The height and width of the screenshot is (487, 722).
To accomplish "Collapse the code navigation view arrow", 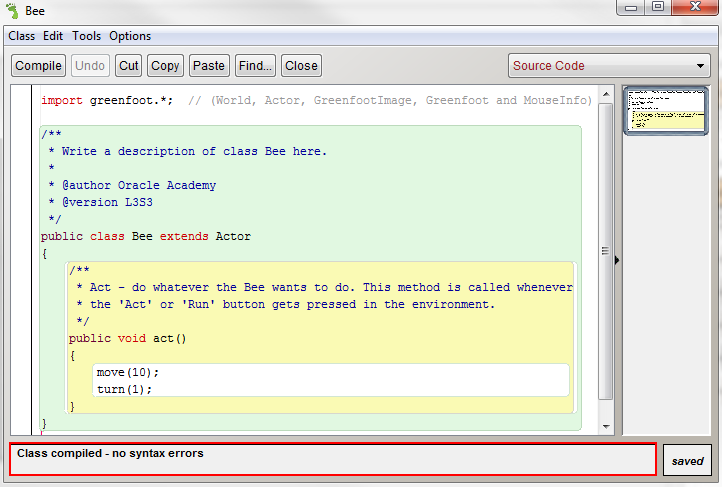I will click(x=617, y=260).
